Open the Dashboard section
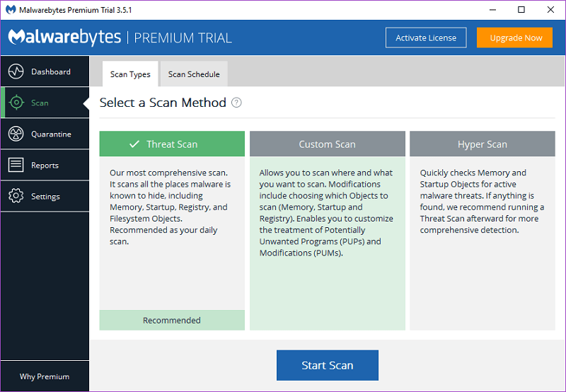The height and width of the screenshot is (392, 566). coord(45,71)
